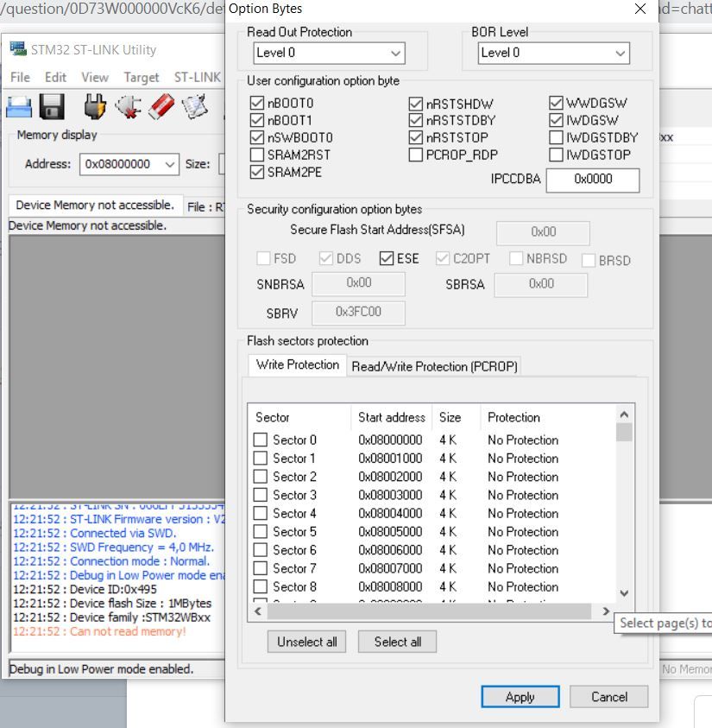Open the Edit menu
712x728 pixels.
(55, 77)
